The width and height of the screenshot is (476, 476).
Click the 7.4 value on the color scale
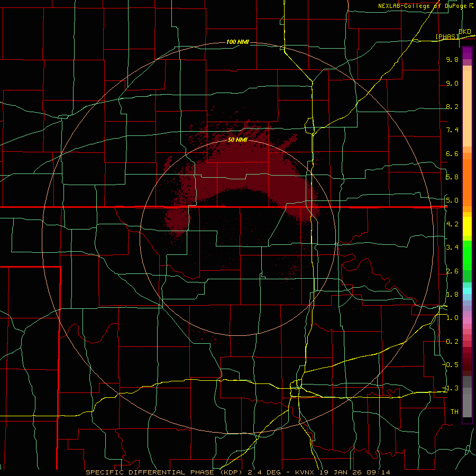pyautogui.click(x=452, y=130)
